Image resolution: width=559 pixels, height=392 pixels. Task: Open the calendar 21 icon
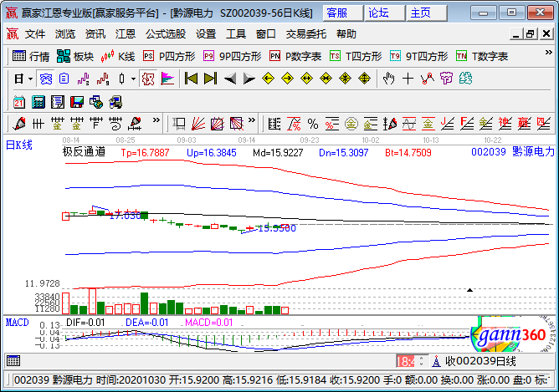pos(19,102)
